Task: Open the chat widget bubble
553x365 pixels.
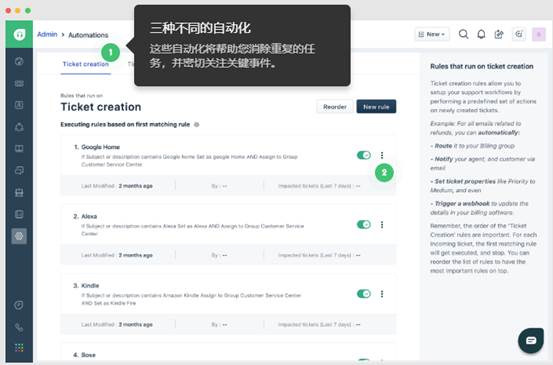Action: [x=531, y=340]
